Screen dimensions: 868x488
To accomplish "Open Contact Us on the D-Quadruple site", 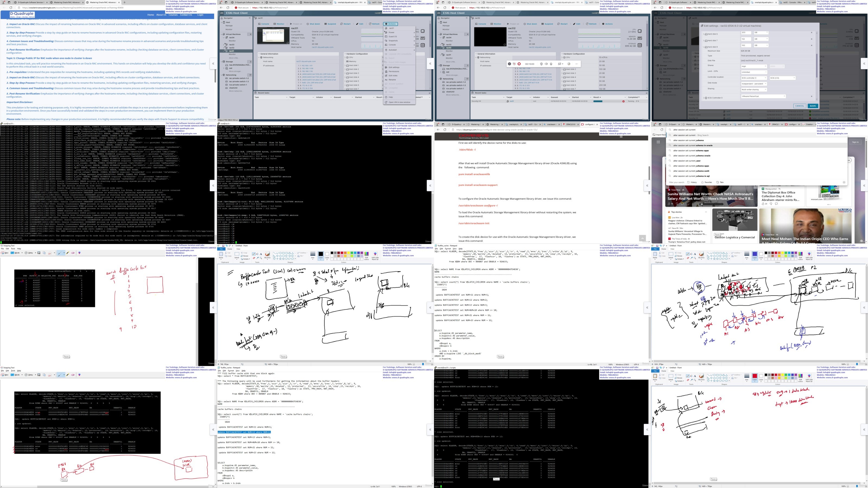I will coord(186,15).
